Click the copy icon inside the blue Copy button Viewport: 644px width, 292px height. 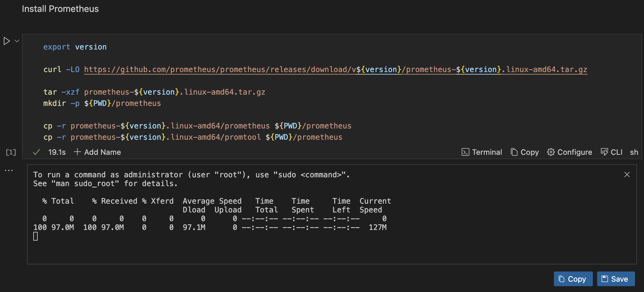pyautogui.click(x=562, y=279)
